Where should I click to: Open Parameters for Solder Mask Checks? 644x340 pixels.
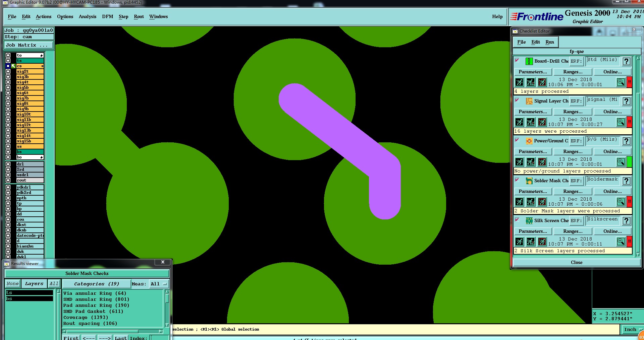pyautogui.click(x=533, y=191)
